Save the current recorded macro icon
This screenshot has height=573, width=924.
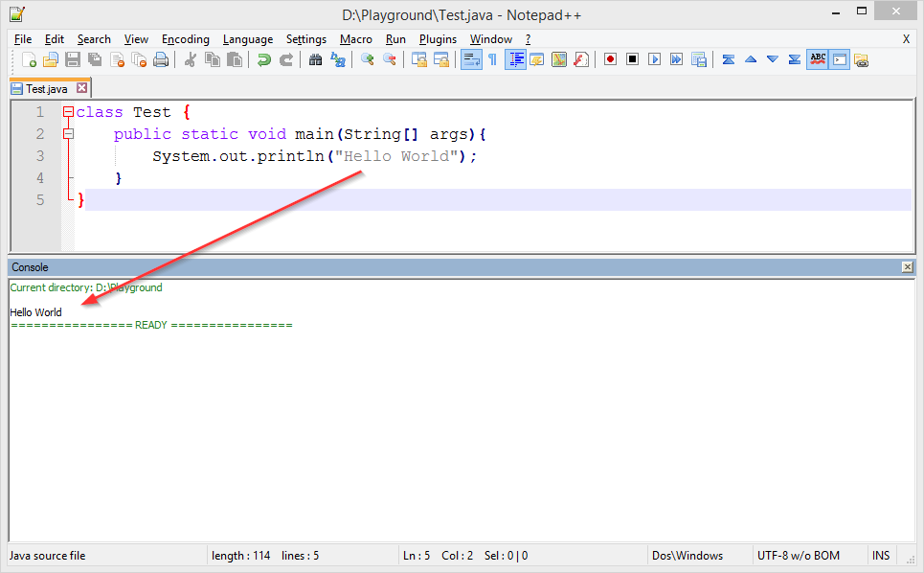pos(699,59)
